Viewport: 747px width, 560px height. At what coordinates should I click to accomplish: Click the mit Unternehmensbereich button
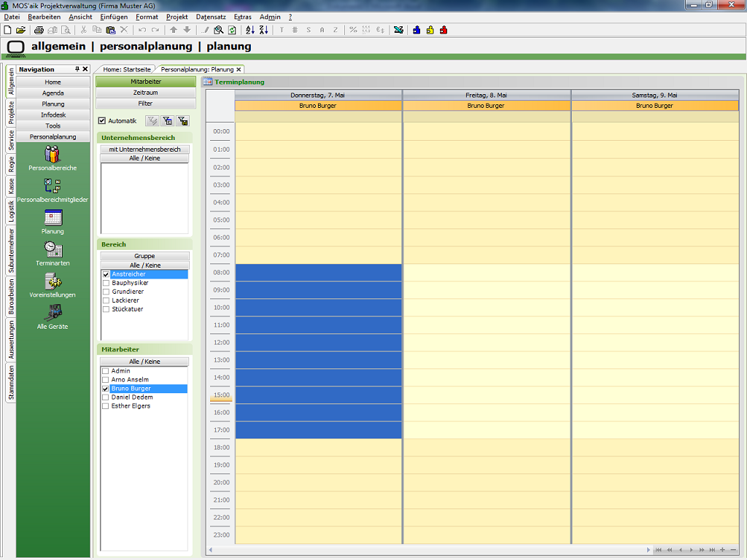coord(144,149)
